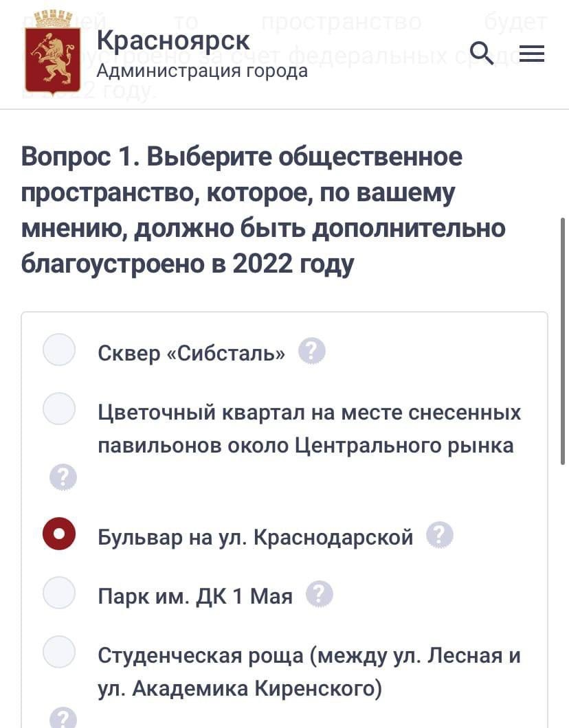The image size is (569, 728).
Task: Open the hamburger navigation menu
Action: pyautogui.click(x=531, y=54)
